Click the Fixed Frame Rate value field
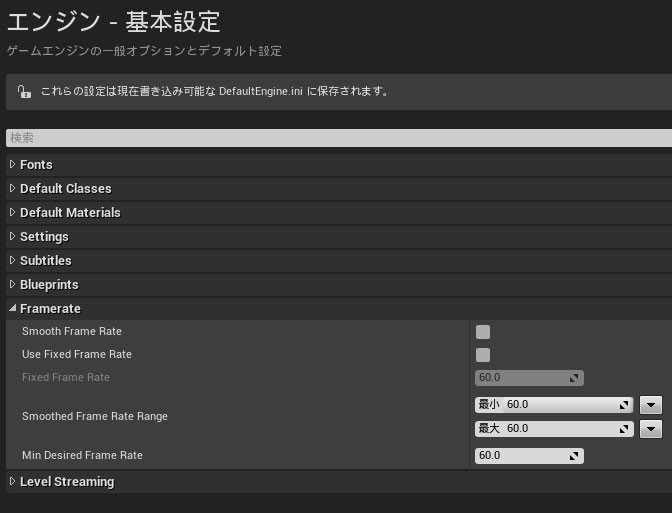The image size is (672, 513). [529, 378]
